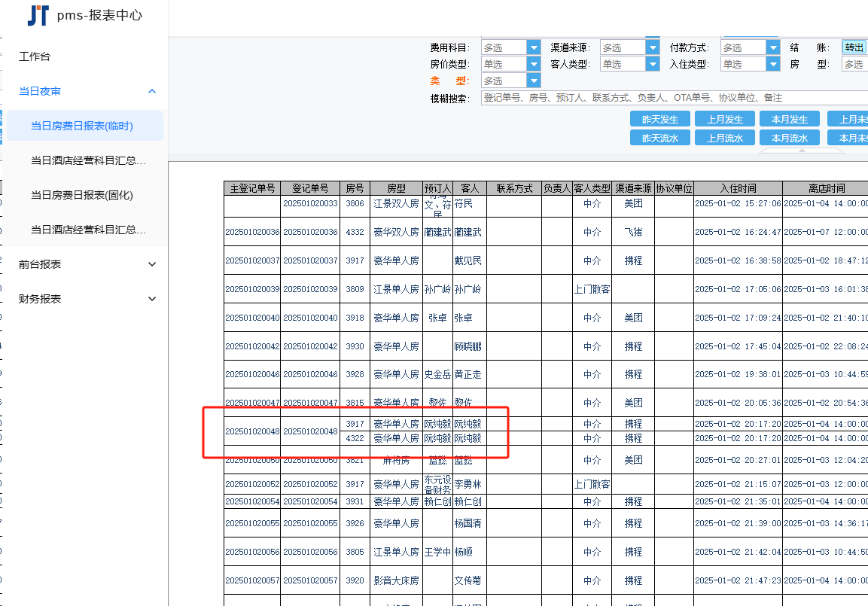The width and height of the screenshot is (868, 606).
Task: Click the 昨天发生 button
Action: click(660, 120)
